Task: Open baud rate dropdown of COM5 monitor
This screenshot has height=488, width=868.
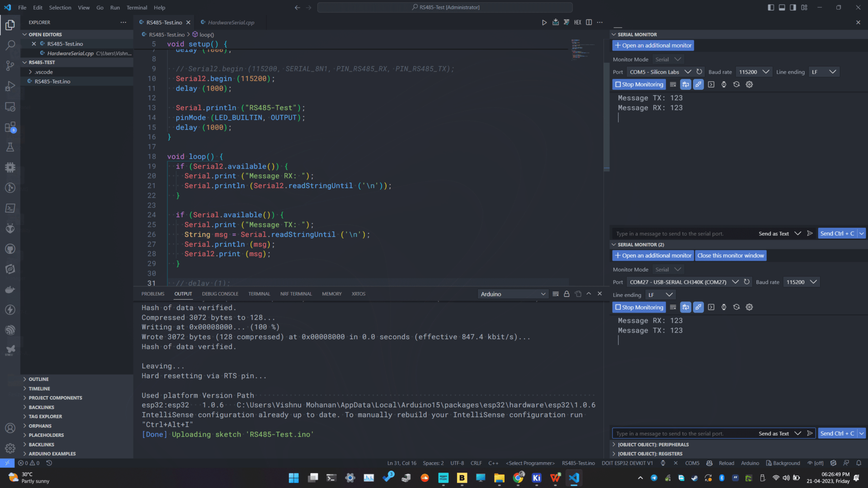Action: pos(754,72)
